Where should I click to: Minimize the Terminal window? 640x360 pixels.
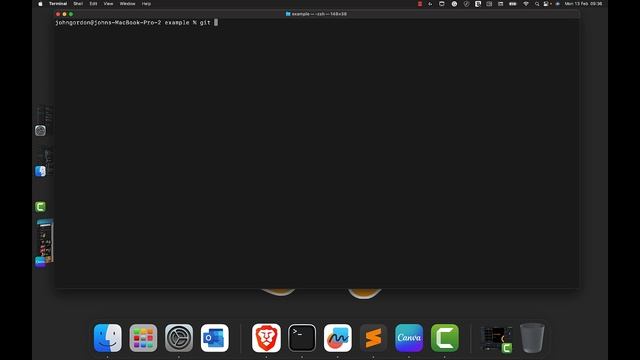[x=64, y=14]
